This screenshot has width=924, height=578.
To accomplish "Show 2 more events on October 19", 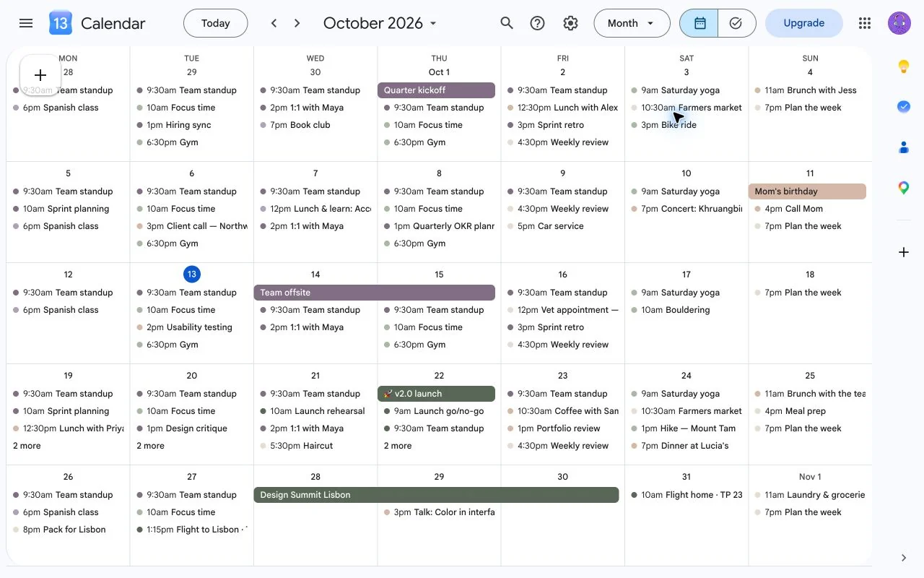I will tap(27, 446).
